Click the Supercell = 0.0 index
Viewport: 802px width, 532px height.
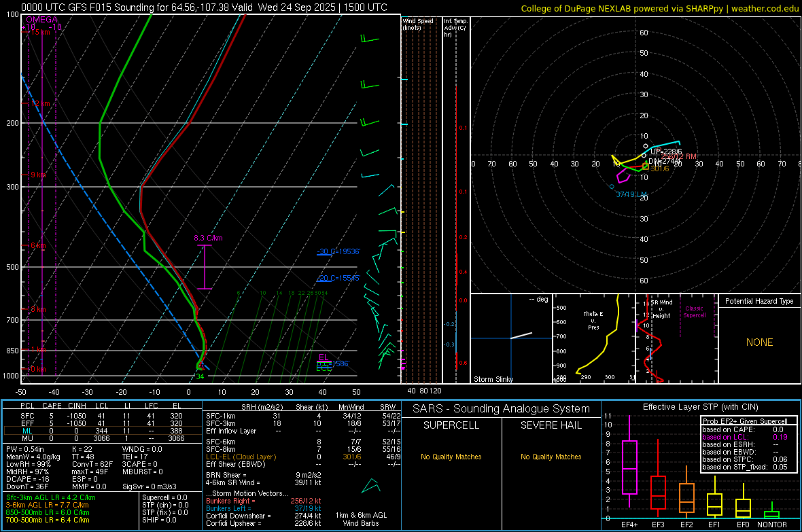(x=164, y=497)
